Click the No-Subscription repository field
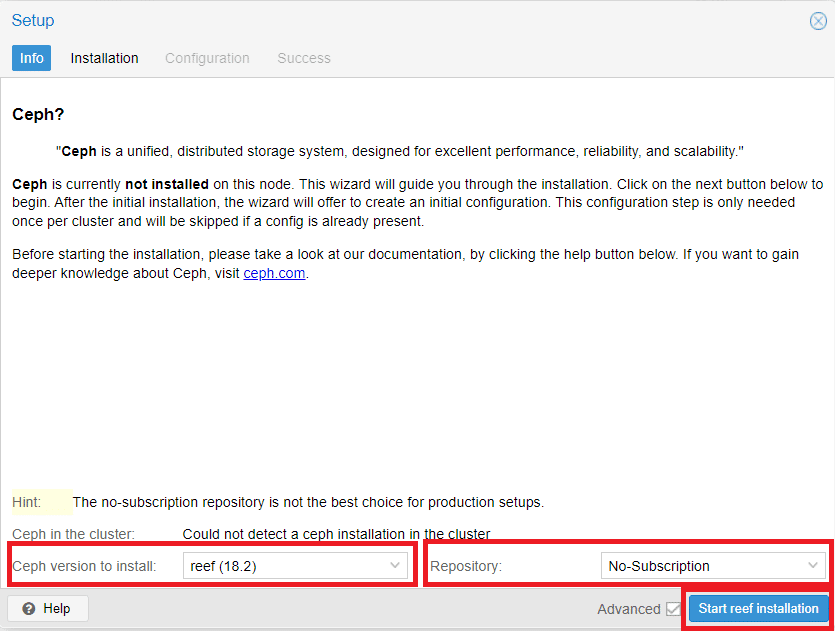Image resolution: width=836 pixels, height=631 pixels. (x=713, y=566)
